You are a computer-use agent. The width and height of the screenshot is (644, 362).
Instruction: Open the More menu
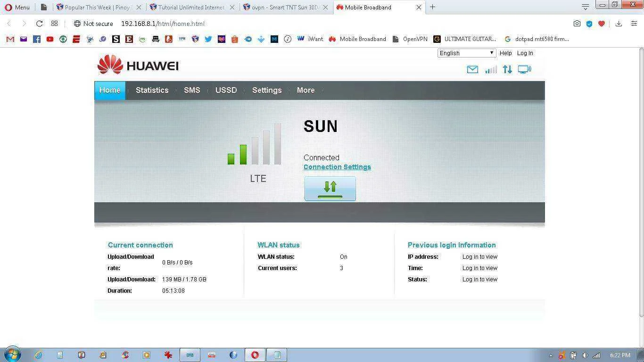[305, 90]
